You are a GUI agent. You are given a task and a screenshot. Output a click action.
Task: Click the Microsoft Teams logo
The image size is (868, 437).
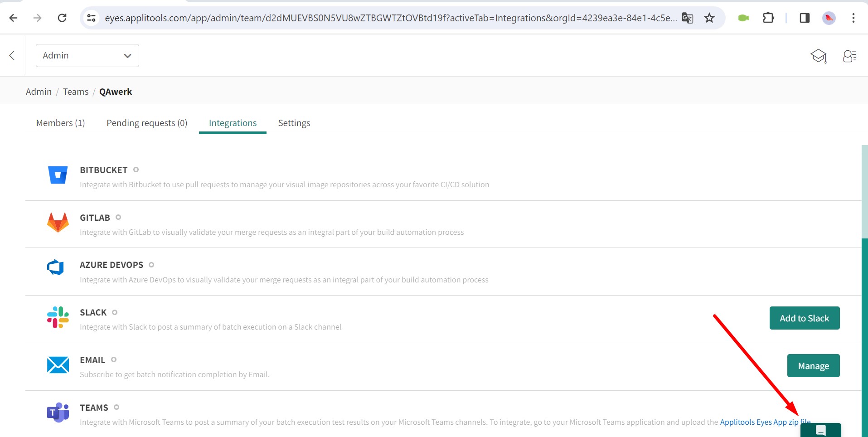[x=58, y=412]
